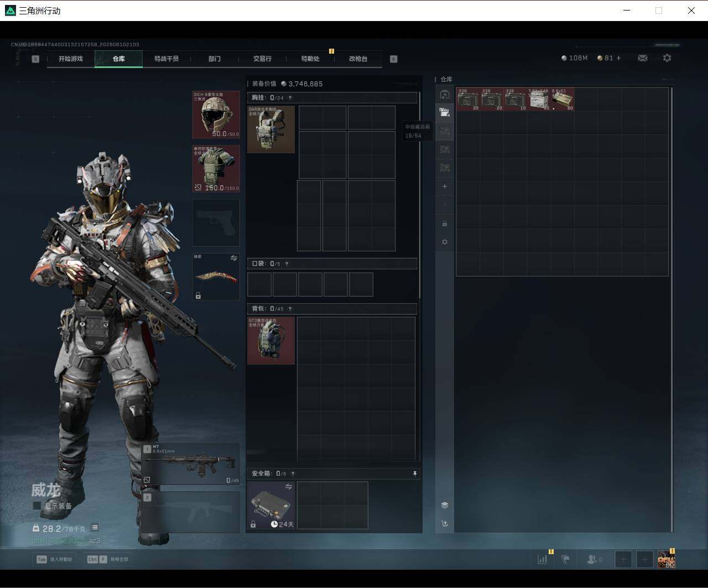Open the 部门 tab
The width and height of the screenshot is (708, 588).
(215, 59)
